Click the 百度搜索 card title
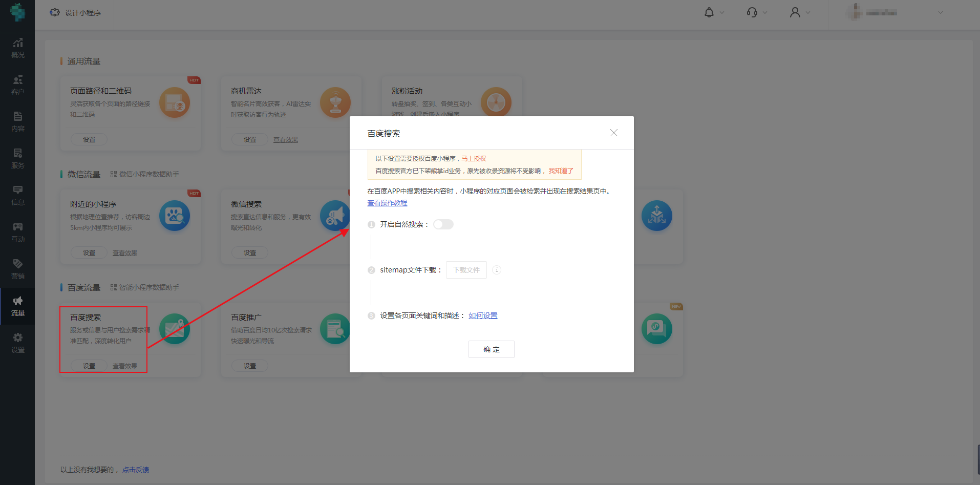 click(86, 318)
